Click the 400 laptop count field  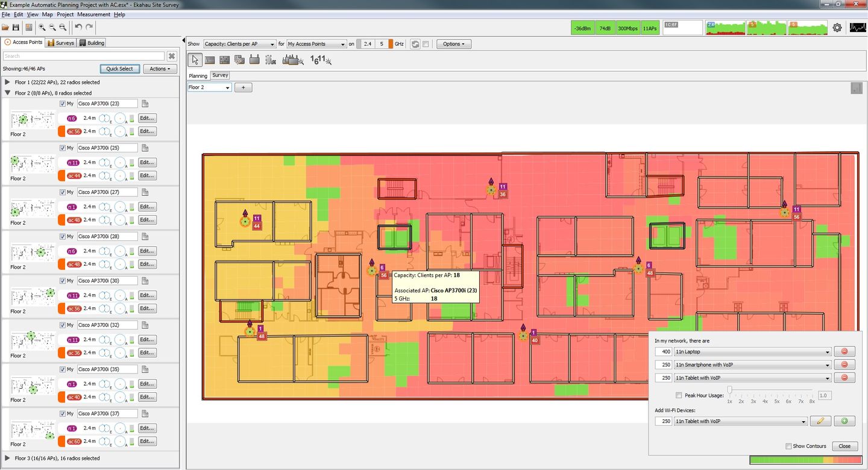click(x=664, y=351)
